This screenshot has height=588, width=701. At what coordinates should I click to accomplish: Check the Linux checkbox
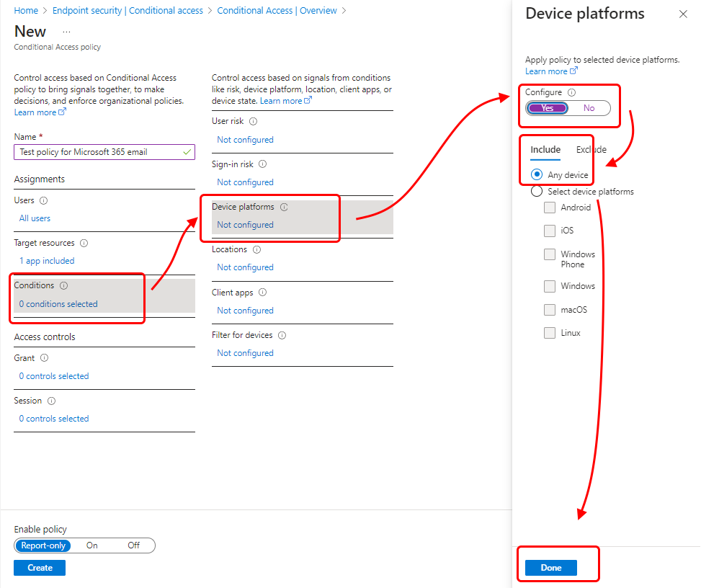pos(550,333)
